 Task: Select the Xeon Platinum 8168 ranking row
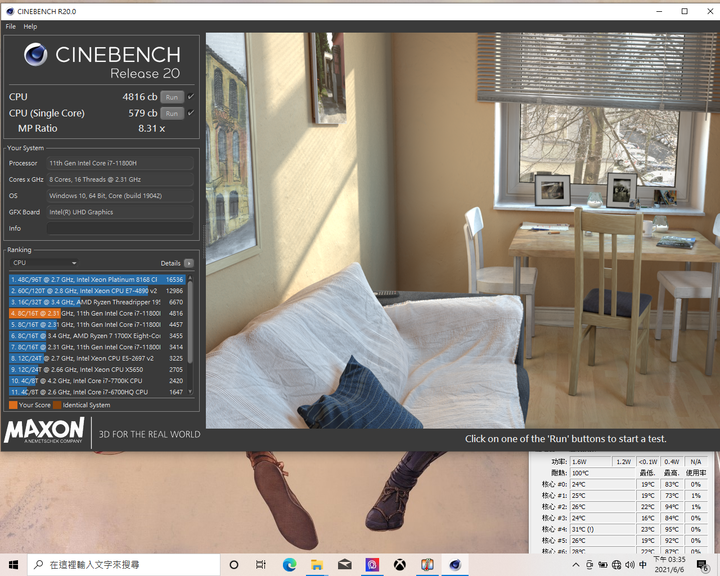click(97, 279)
